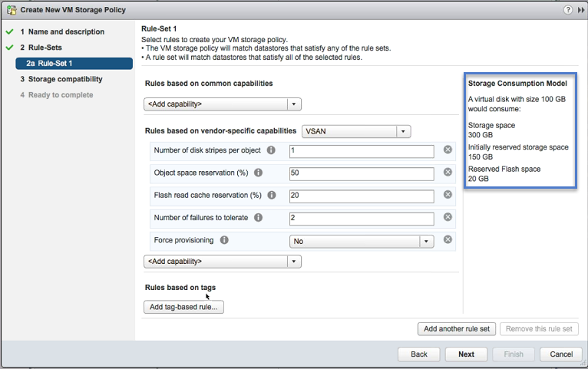Go to Name and description step
The image size is (588, 369).
[62, 32]
